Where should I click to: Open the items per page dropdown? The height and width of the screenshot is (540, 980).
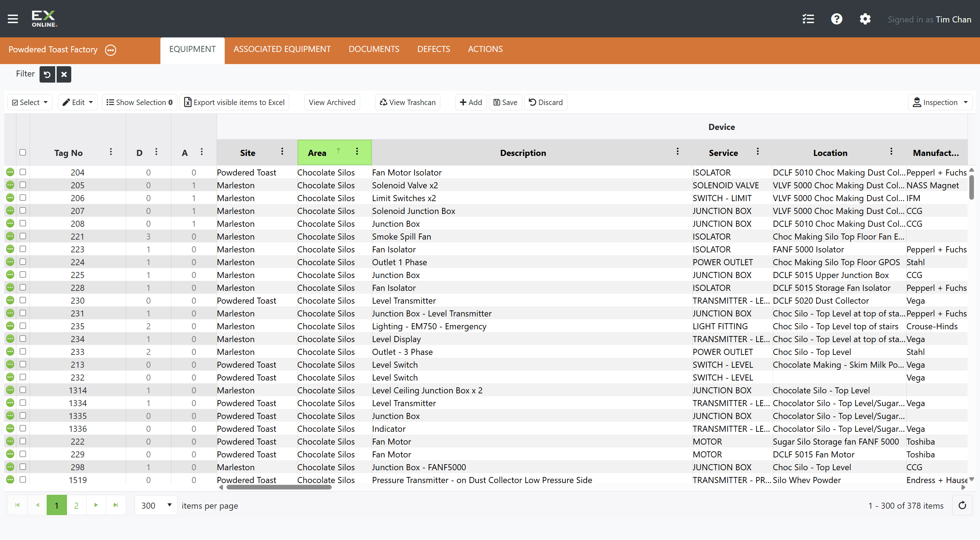point(156,505)
